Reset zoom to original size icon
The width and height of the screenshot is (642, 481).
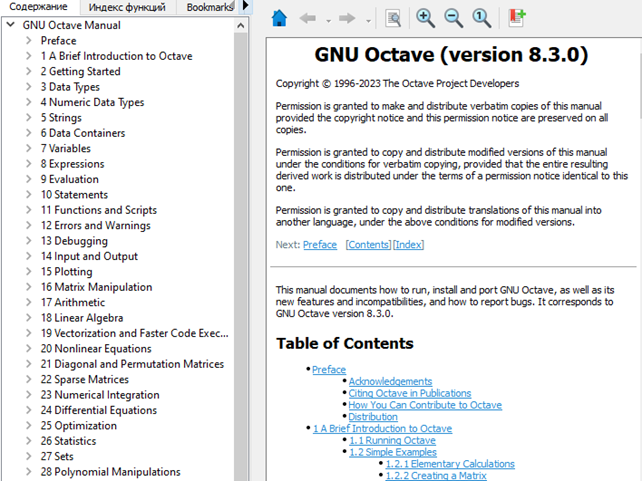tap(481, 17)
